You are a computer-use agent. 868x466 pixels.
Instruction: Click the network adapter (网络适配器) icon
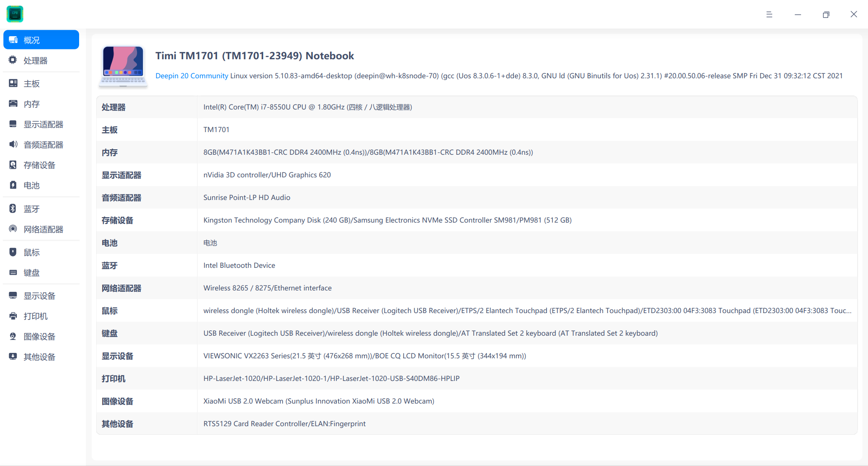13,229
